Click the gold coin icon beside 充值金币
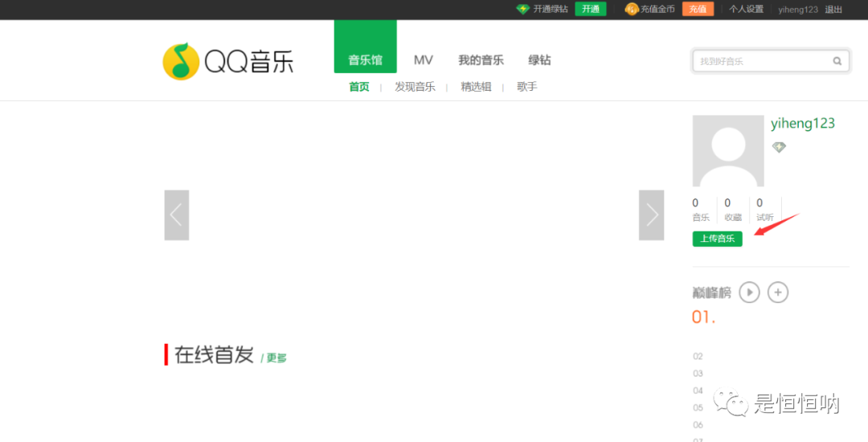Image resolution: width=868 pixels, height=442 pixels. [632, 9]
